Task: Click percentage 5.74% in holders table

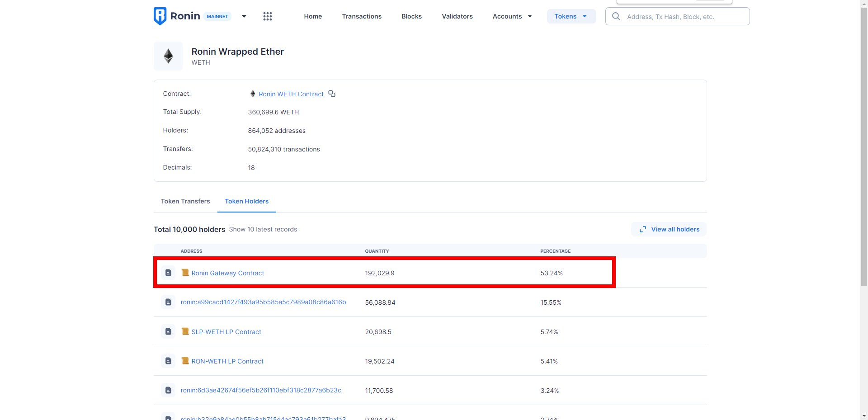Action: [x=549, y=332]
